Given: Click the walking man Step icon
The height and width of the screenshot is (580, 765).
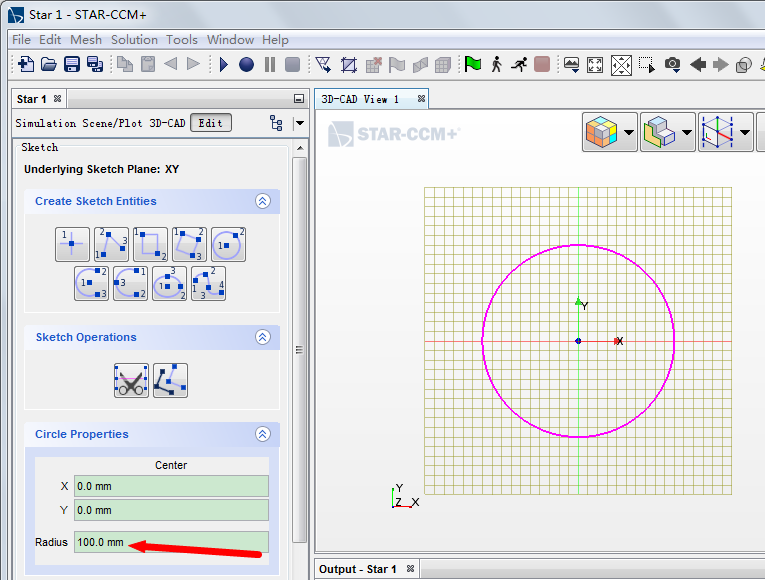Looking at the screenshot, I should [x=497, y=64].
